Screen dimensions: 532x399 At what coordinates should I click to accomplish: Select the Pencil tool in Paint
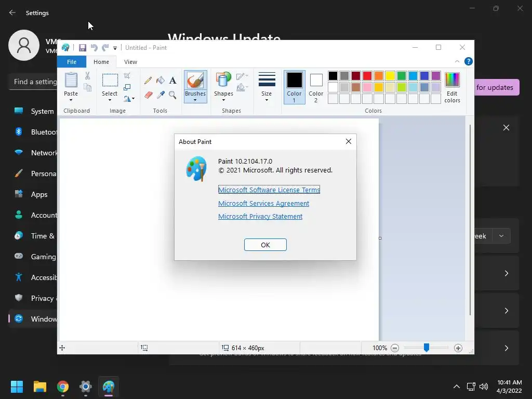tap(148, 81)
